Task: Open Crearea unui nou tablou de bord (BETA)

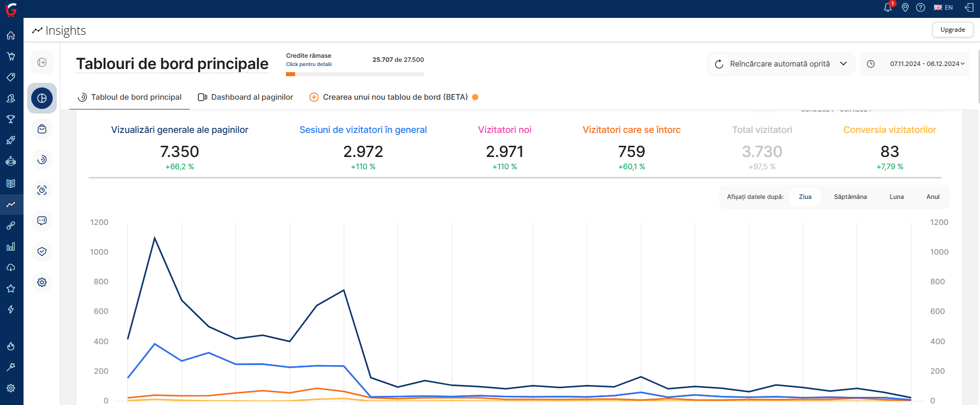Action: 394,97
